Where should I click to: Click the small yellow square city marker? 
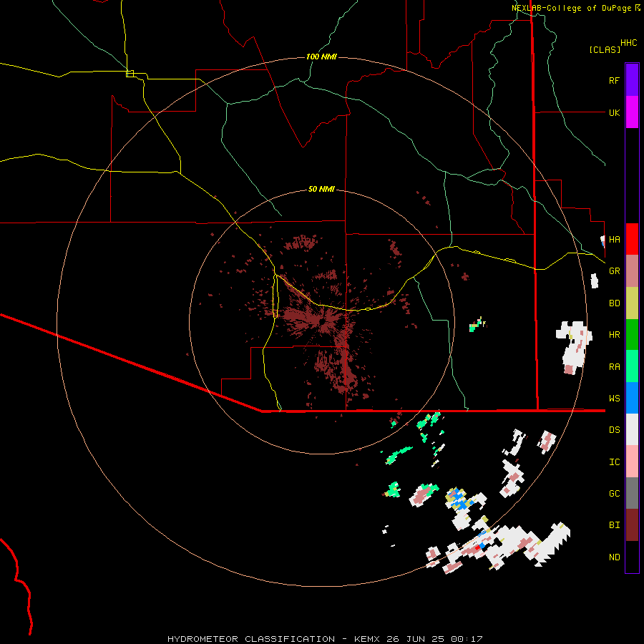(130, 74)
